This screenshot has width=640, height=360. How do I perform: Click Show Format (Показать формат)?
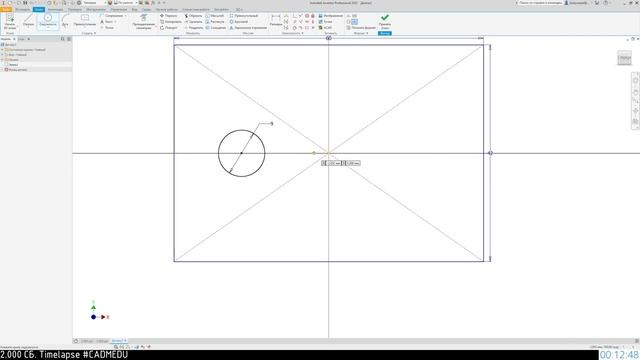[361, 28]
